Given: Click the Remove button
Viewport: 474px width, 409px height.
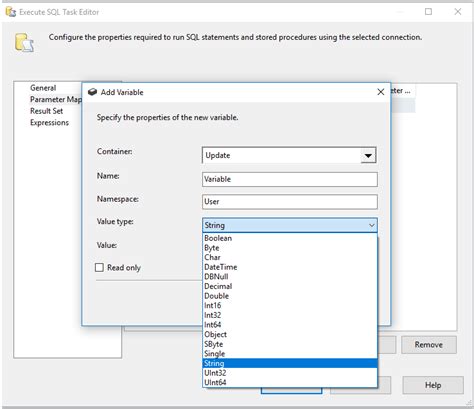Looking at the screenshot, I should (429, 345).
